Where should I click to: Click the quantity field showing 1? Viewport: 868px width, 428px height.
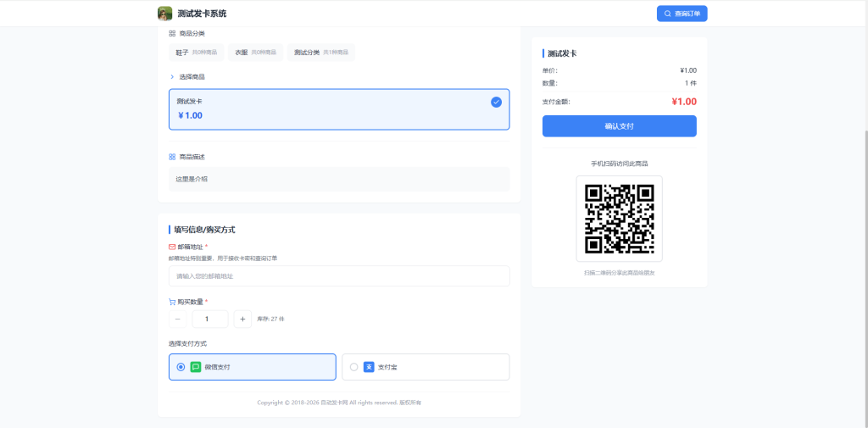point(210,319)
